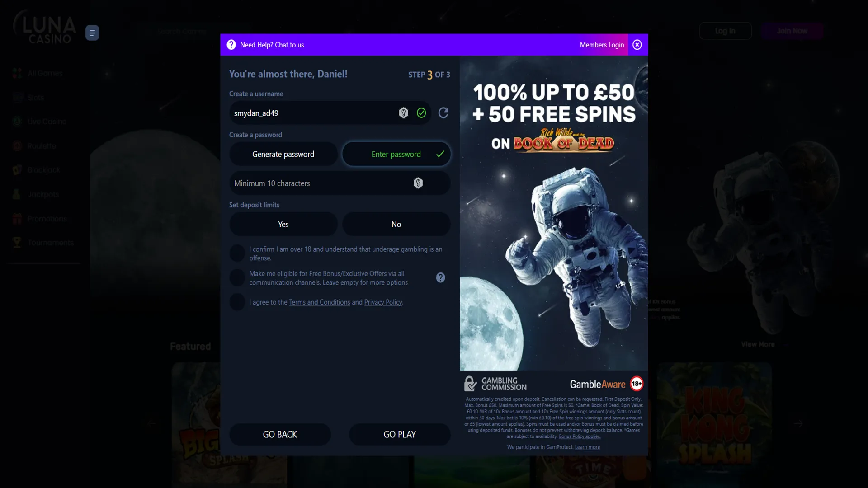Click the help question mark icon in header
868x488 pixels.
(x=231, y=45)
